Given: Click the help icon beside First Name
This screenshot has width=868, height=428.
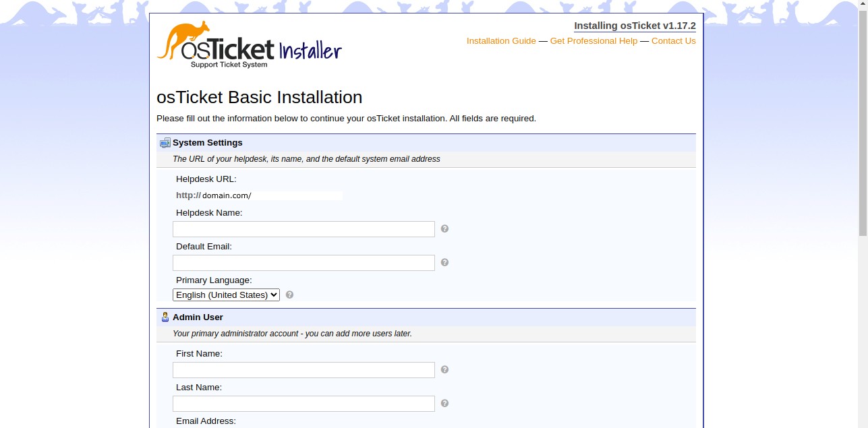Looking at the screenshot, I should [x=444, y=369].
